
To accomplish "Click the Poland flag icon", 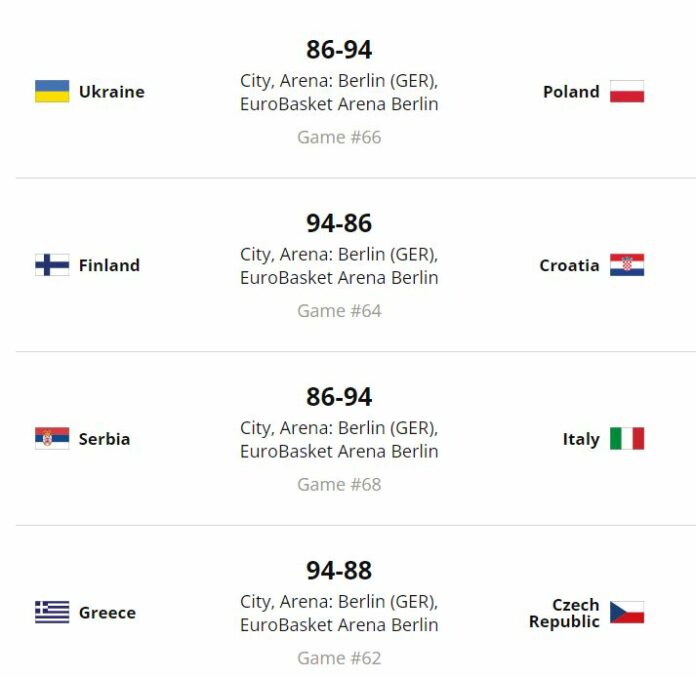I will click(x=627, y=91).
